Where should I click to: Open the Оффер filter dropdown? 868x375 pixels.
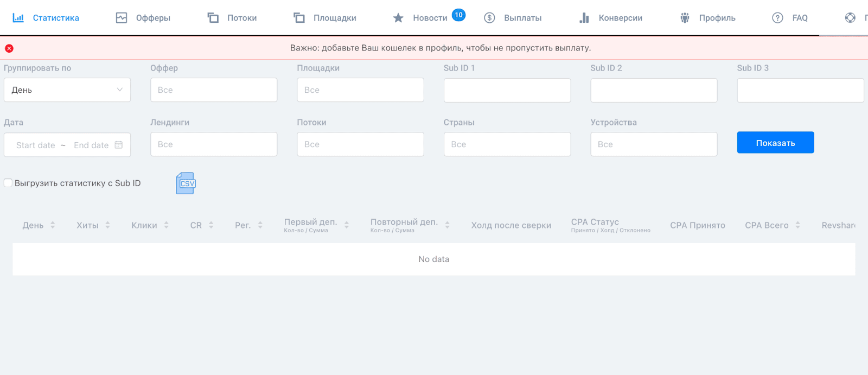[x=214, y=90]
